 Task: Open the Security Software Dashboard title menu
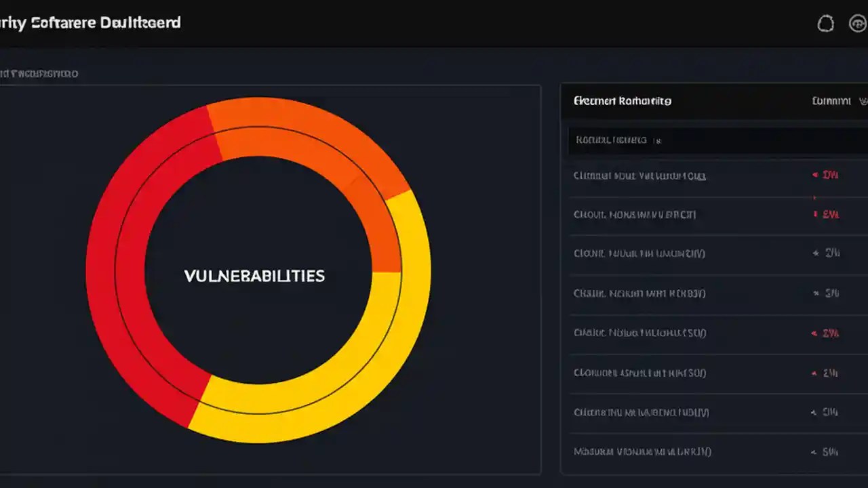coord(90,22)
